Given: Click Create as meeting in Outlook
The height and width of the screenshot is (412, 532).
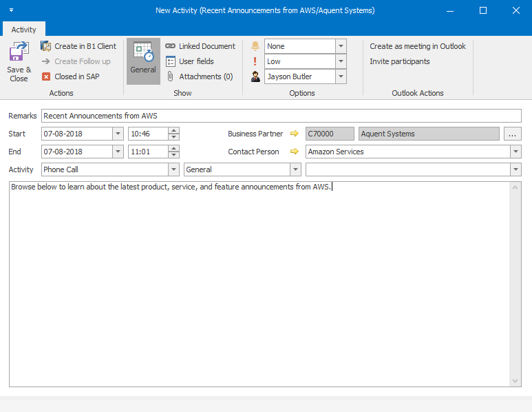Looking at the screenshot, I should pos(418,46).
